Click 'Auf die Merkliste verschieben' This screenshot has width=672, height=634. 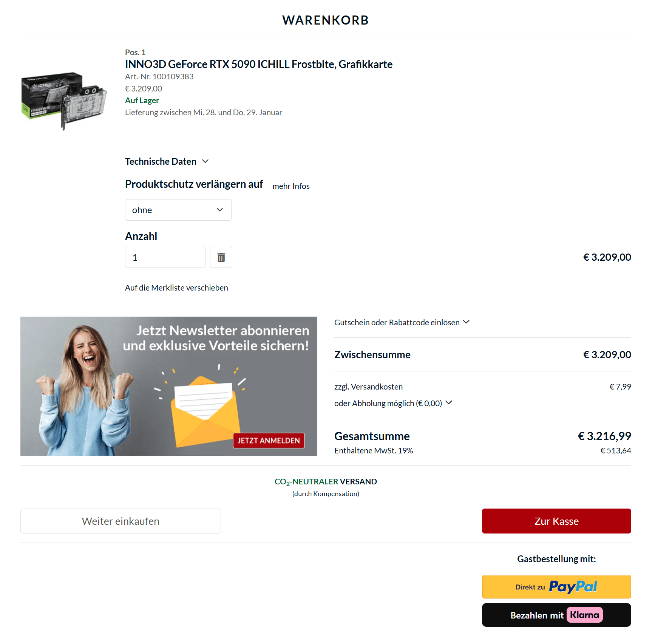[x=176, y=288]
